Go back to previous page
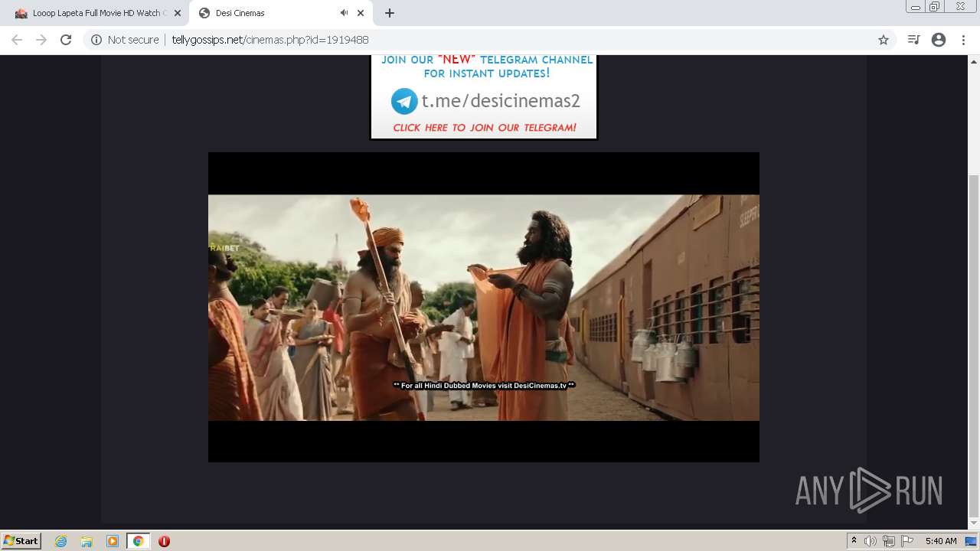 (17, 40)
